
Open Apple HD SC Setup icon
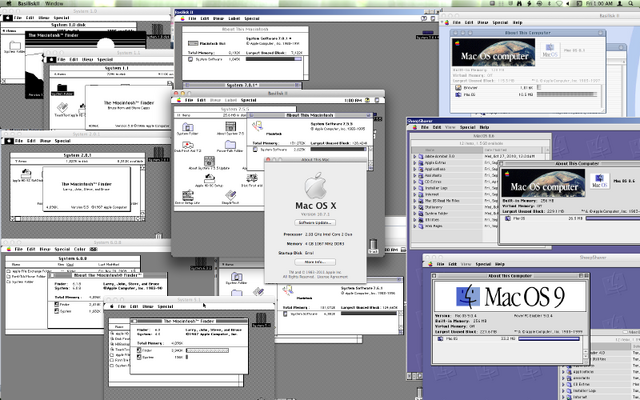pyautogui.click(x=209, y=178)
